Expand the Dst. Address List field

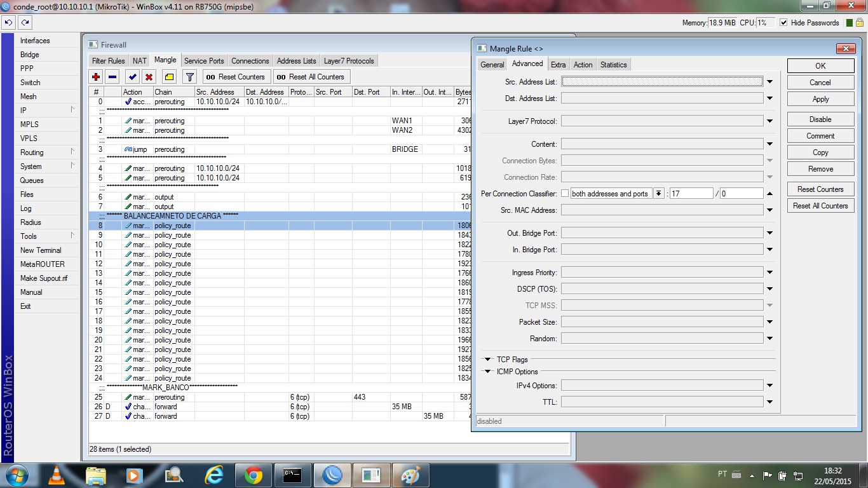pyautogui.click(x=770, y=98)
